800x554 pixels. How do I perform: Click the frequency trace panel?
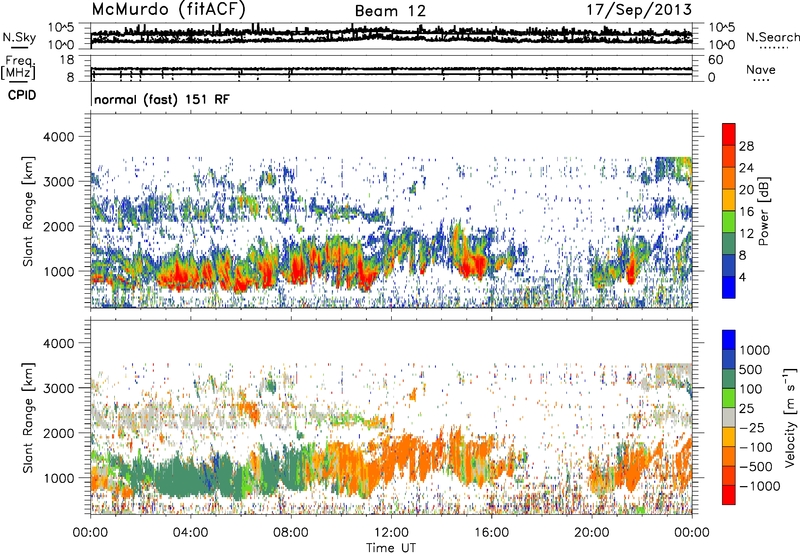pyautogui.click(x=391, y=69)
